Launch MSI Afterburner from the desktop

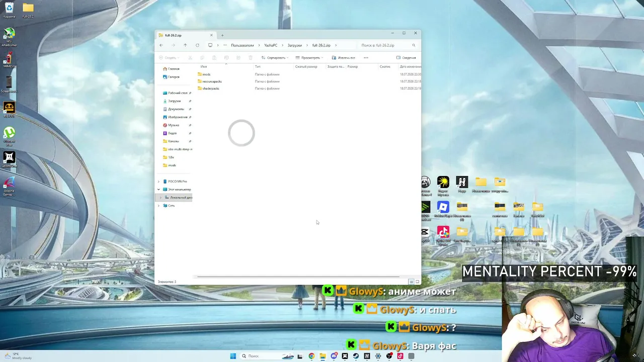pyautogui.click(x=9, y=37)
